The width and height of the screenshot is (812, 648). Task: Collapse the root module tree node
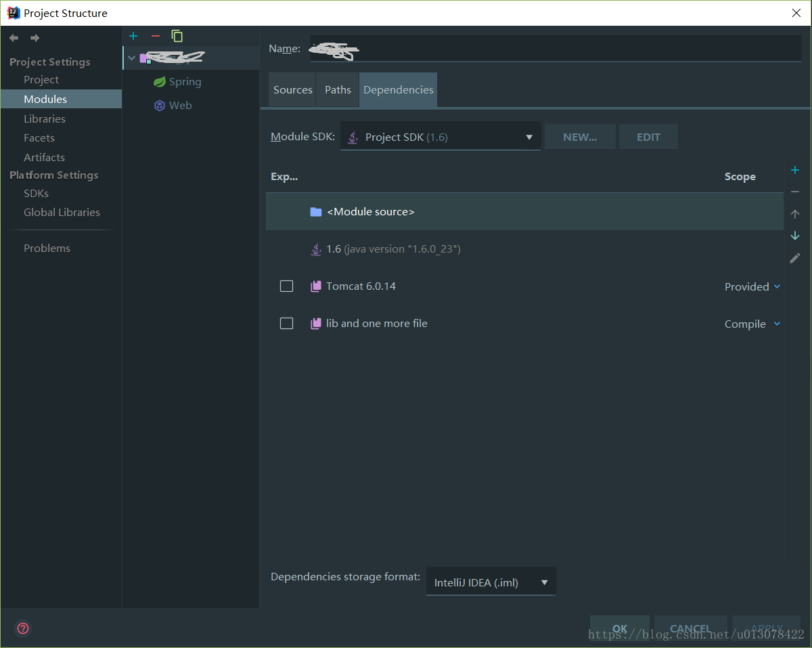132,58
